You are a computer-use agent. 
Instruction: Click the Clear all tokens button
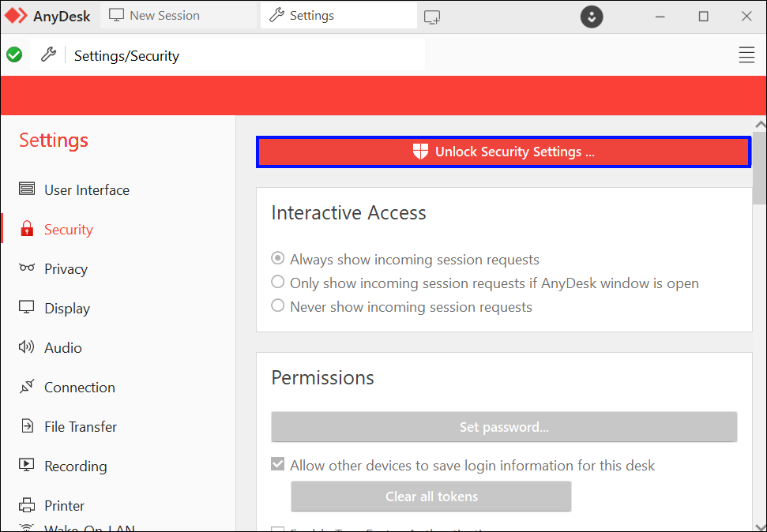(431, 496)
